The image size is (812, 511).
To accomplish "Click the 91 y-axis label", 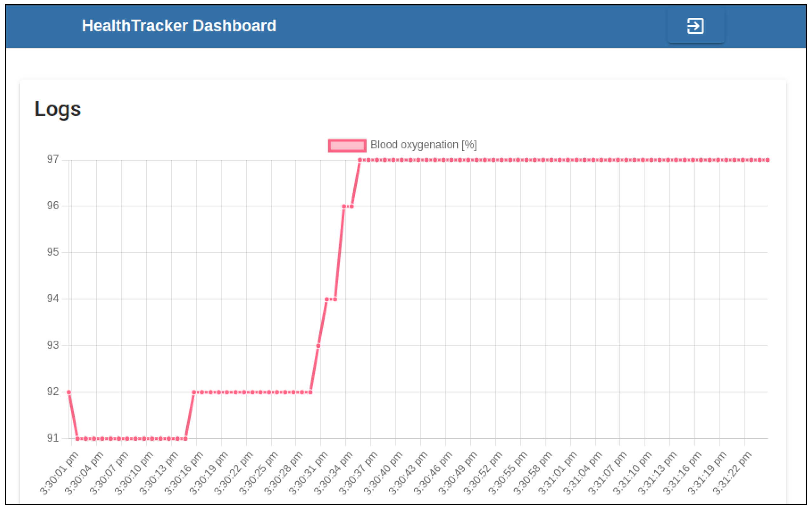I will 53,438.
